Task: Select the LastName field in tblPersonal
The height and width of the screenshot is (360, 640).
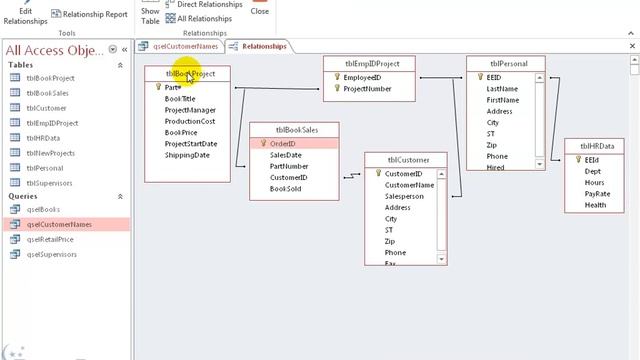Action: click(x=502, y=89)
